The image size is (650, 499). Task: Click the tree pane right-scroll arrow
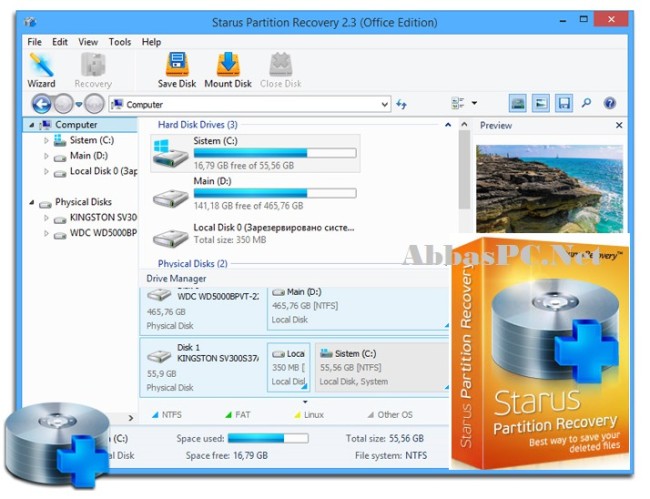tap(131, 418)
